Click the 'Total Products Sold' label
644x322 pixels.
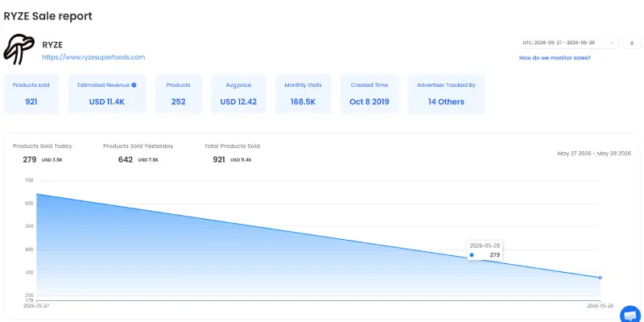pos(232,147)
